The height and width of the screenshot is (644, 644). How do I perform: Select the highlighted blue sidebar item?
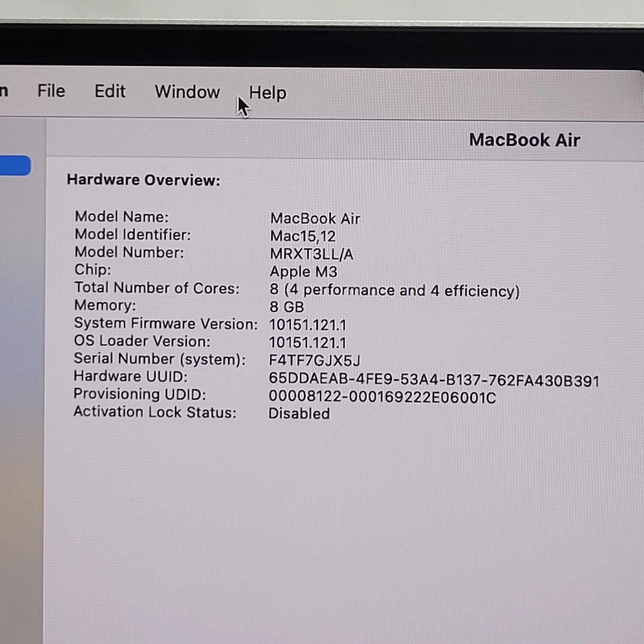pyautogui.click(x=15, y=166)
